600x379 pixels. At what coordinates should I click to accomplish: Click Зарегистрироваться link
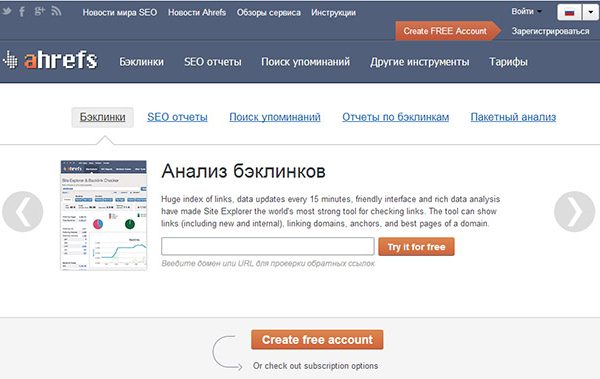click(550, 31)
